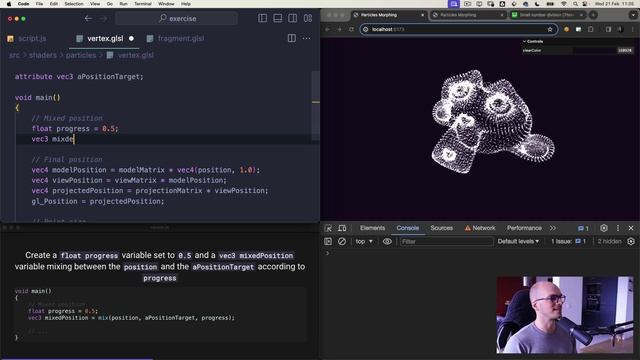The image size is (640, 360).
Task: Click the browser back arrow
Action: pos(327,29)
